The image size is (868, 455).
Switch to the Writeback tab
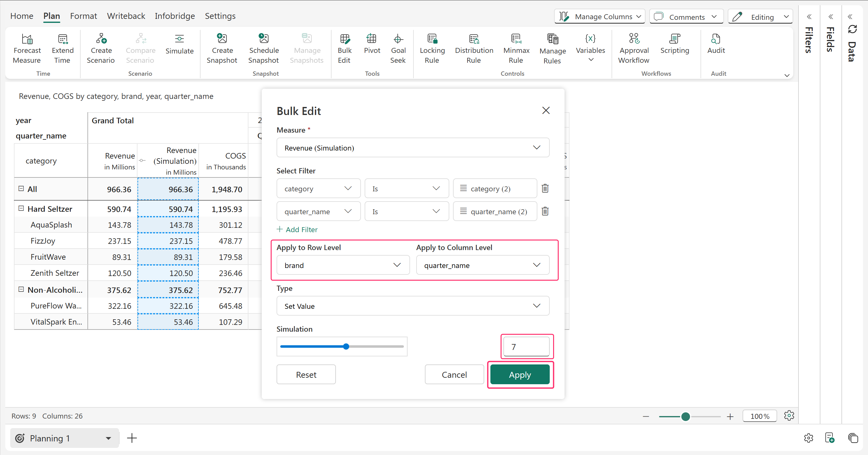coord(126,16)
